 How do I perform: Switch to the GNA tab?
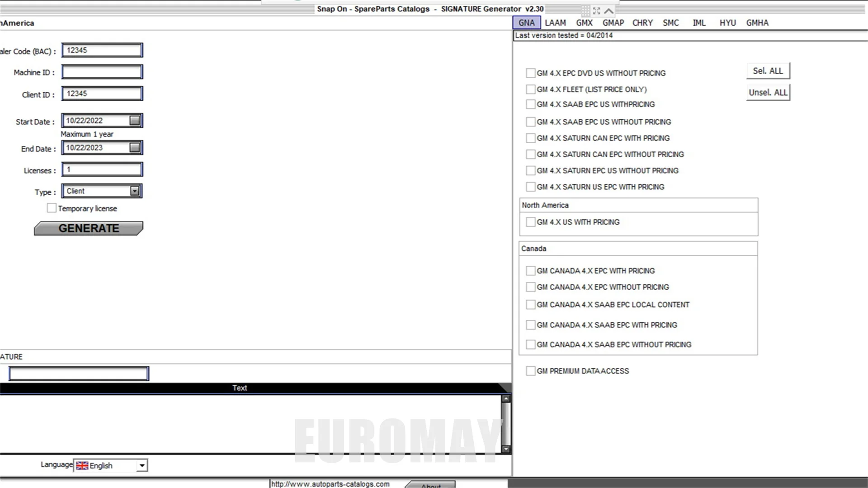527,23
